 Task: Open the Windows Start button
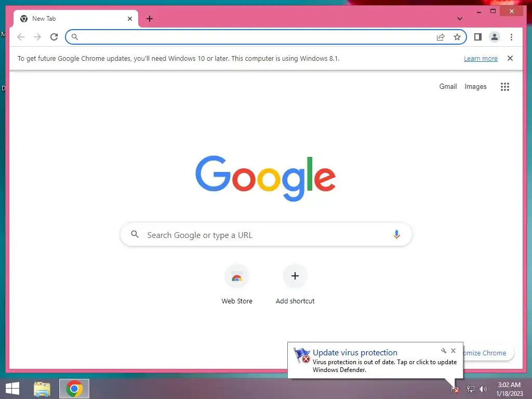tap(12, 389)
